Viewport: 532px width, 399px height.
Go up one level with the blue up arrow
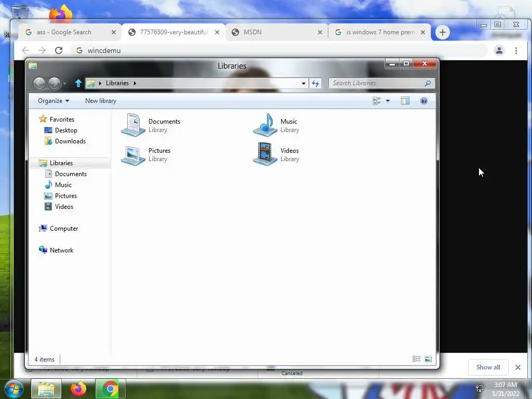pyautogui.click(x=78, y=83)
